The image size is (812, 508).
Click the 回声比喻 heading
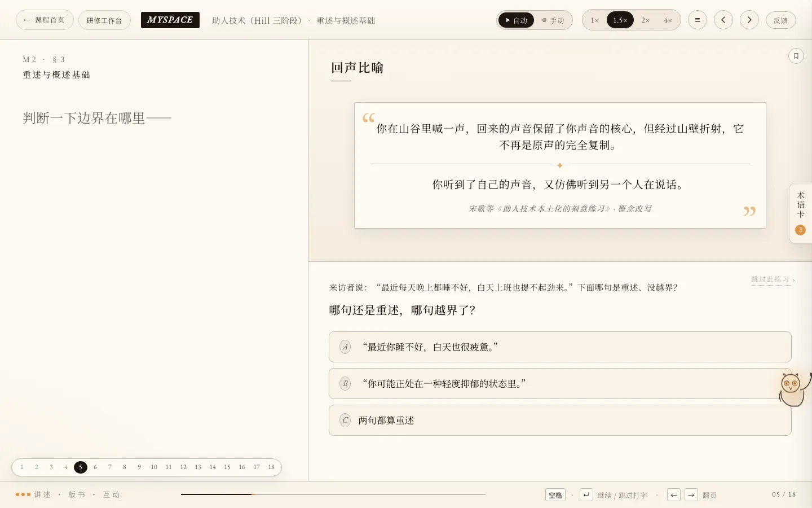pyautogui.click(x=357, y=68)
